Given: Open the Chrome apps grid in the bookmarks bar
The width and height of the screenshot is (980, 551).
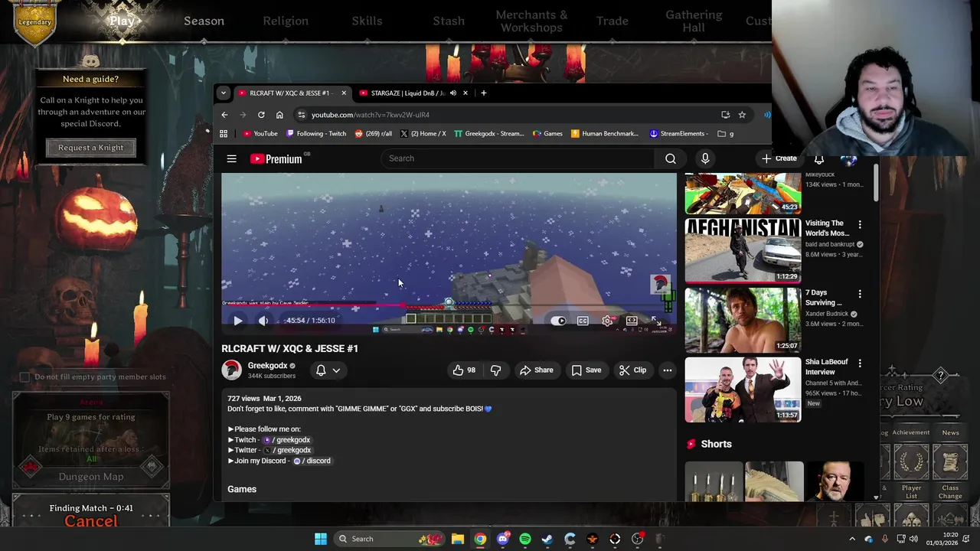Looking at the screenshot, I should (224, 133).
